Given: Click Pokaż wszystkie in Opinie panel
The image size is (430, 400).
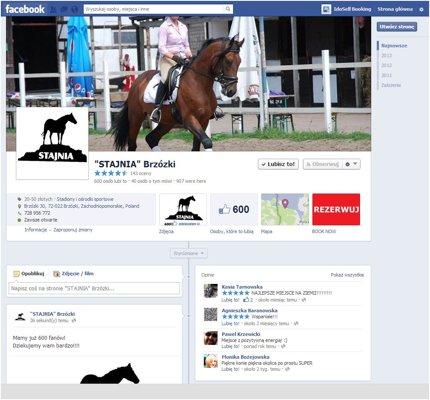Looking at the screenshot, I should click(x=347, y=275).
